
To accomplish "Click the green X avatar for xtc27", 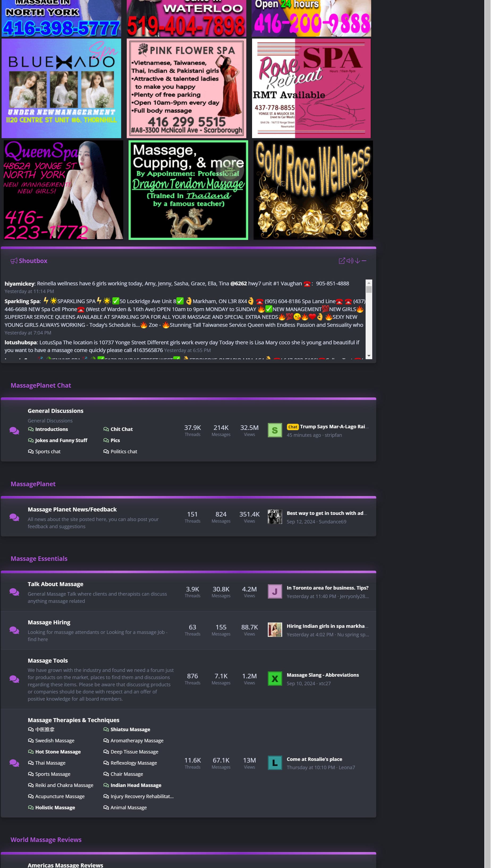I will pyautogui.click(x=274, y=679).
